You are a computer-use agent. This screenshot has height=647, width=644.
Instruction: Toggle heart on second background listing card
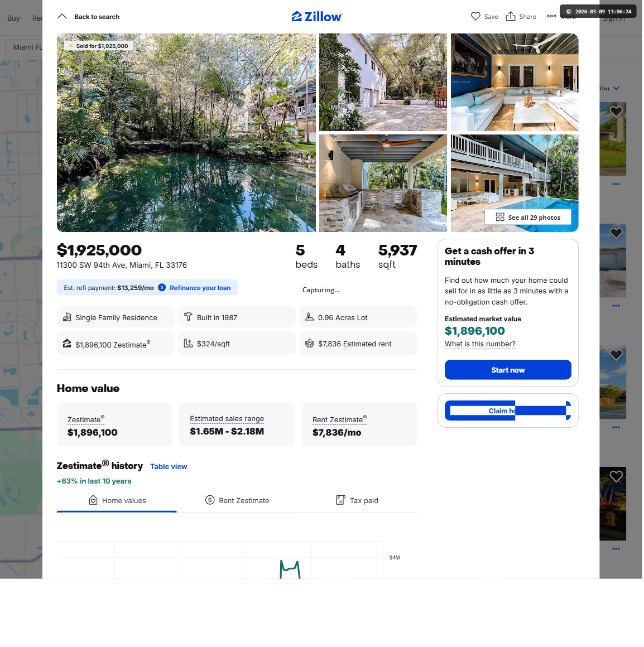pyautogui.click(x=616, y=234)
